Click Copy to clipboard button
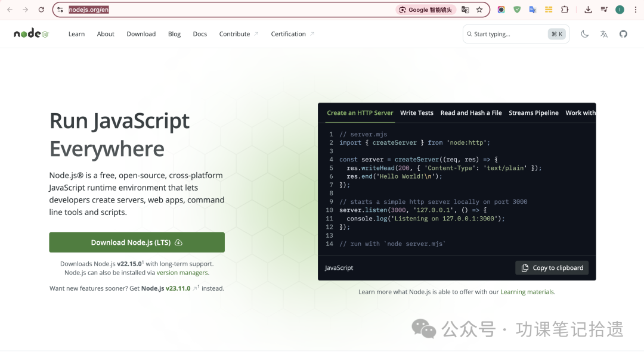Image resolution: width=644 pixels, height=355 pixels. click(552, 267)
